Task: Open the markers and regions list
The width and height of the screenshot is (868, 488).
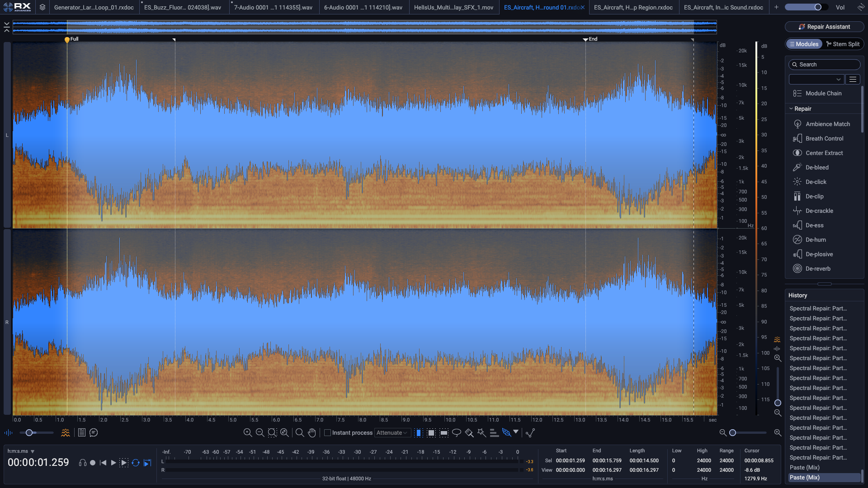Action: 82,433
